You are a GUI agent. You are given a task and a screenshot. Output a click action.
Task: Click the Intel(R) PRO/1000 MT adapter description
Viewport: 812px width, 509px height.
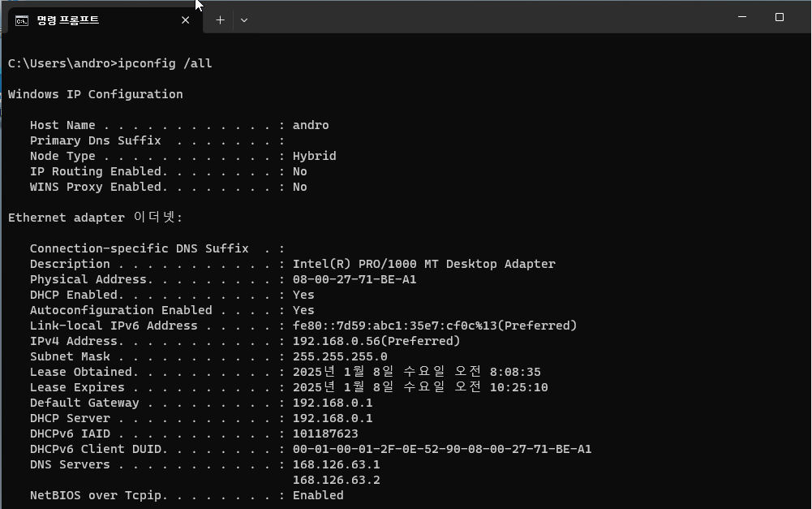(x=423, y=264)
